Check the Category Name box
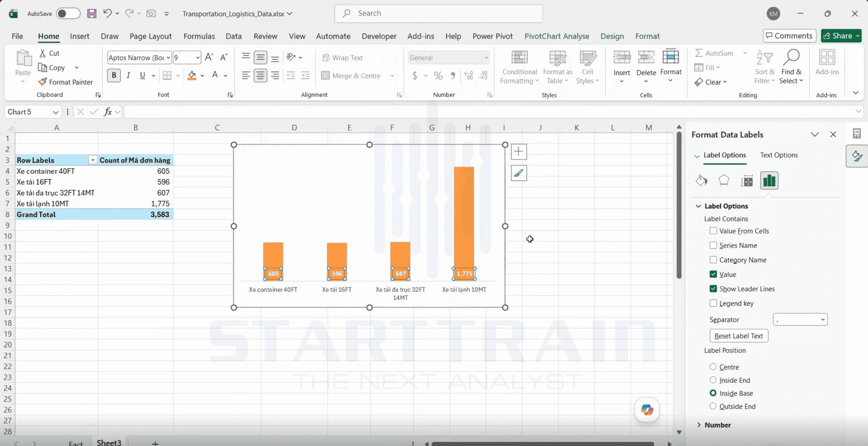Viewport: 868px width, 446px height. pos(713,260)
